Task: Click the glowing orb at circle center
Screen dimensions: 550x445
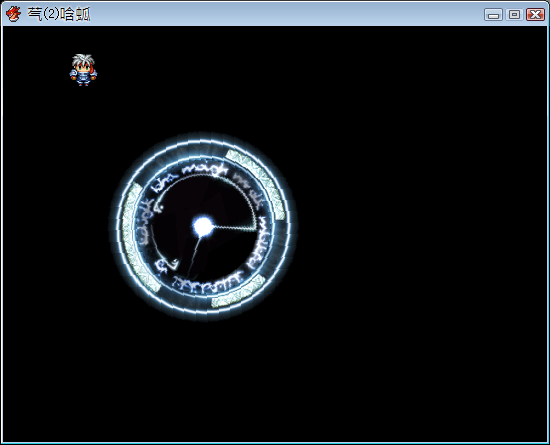Action: (x=203, y=226)
